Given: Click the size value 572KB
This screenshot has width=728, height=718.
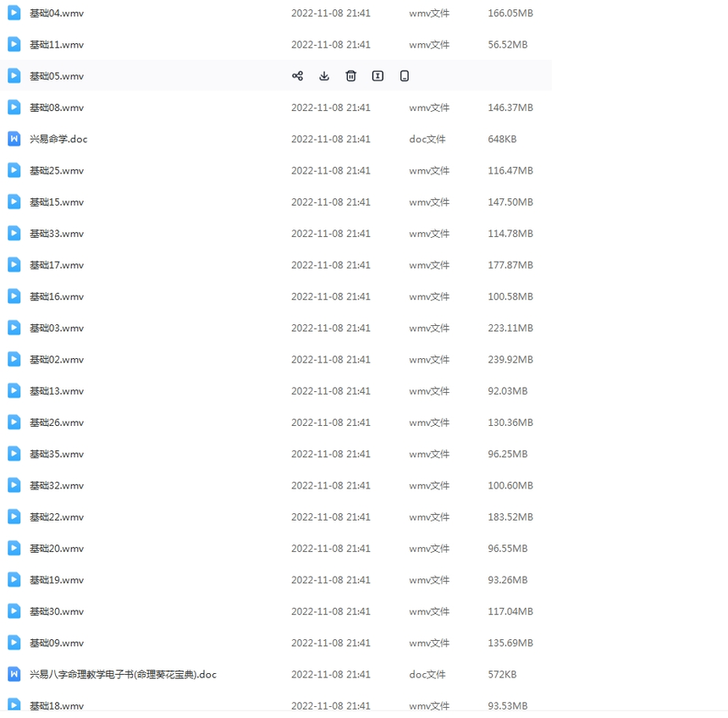Looking at the screenshot, I should 502,675.
